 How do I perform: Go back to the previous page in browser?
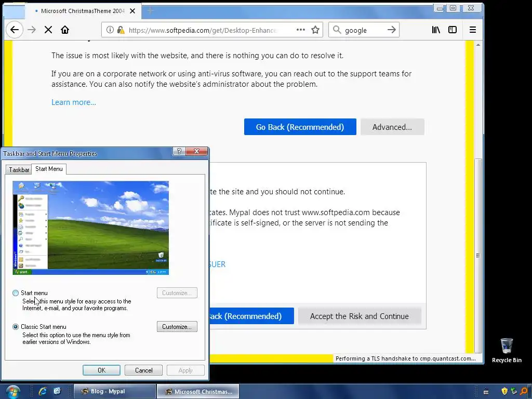point(14,30)
